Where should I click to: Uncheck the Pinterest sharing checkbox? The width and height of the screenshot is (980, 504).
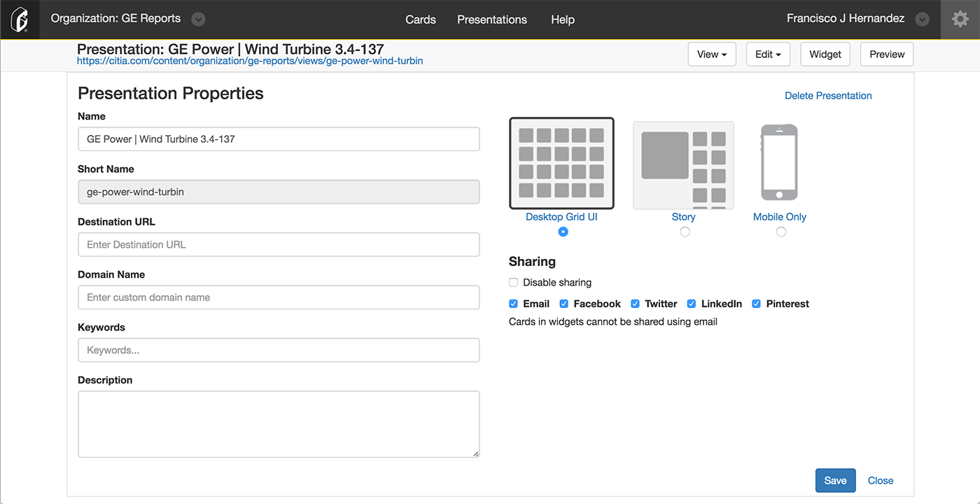point(756,304)
